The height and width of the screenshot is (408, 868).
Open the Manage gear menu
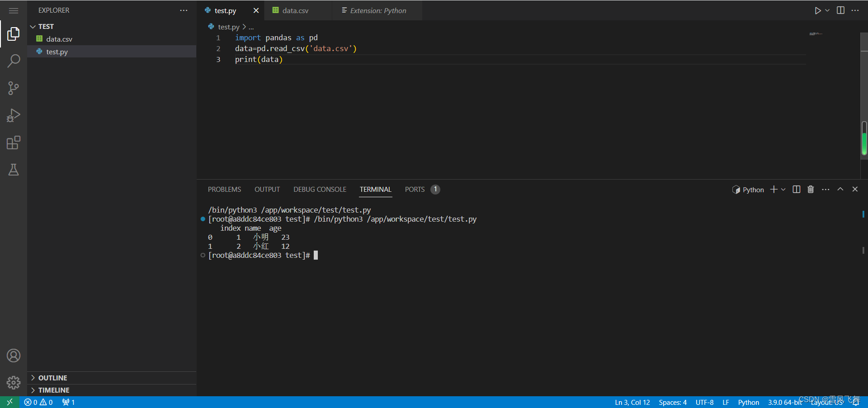pos(14,383)
